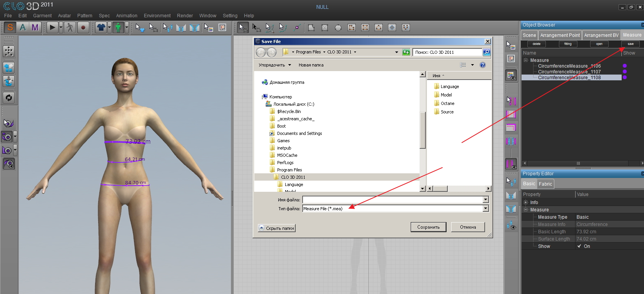644x294 pixels.
Task: Open the Тип файла combo box
Action: tap(396, 209)
